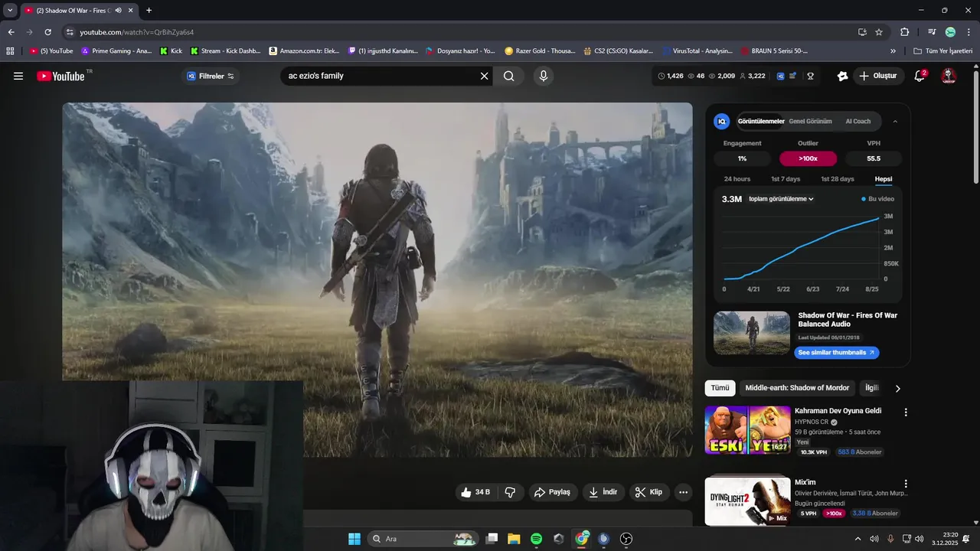Collapse the vidIQ stats panel chevron
The width and height of the screenshot is (980, 551).
coord(896,122)
